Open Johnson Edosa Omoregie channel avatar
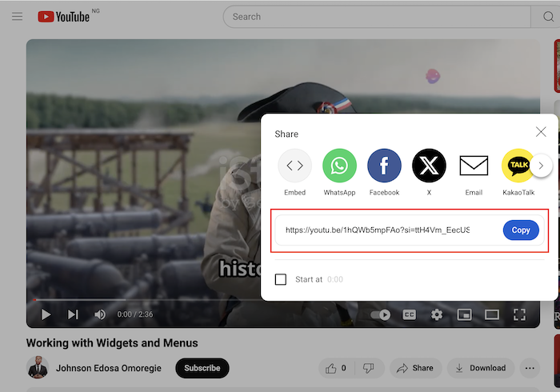 tap(38, 367)
